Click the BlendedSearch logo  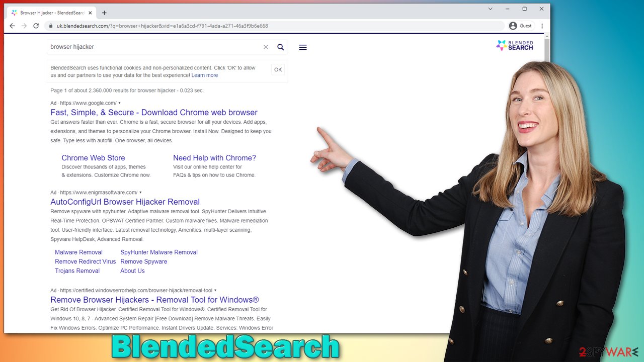click(515, 45)
